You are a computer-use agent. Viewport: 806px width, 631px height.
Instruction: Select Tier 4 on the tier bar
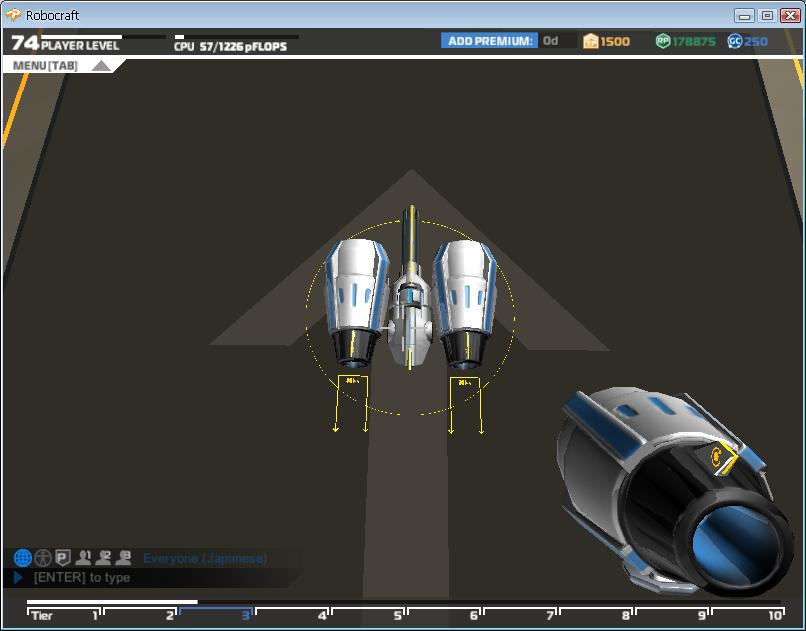click(292, 614)
